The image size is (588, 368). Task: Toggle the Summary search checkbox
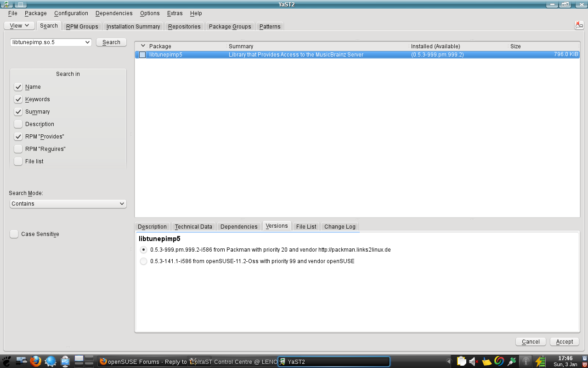[18, 112]
